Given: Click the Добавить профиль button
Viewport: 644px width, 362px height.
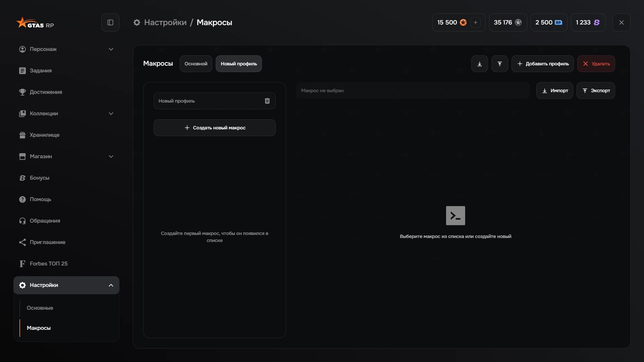Looking at the screenshot, I should pos(543,64).
